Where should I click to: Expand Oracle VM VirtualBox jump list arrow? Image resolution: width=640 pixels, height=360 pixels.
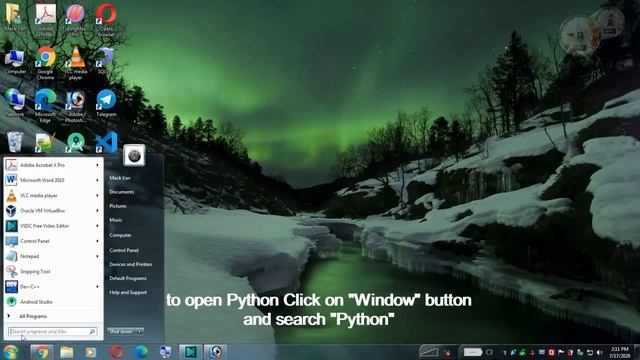(x=97, y=211)
